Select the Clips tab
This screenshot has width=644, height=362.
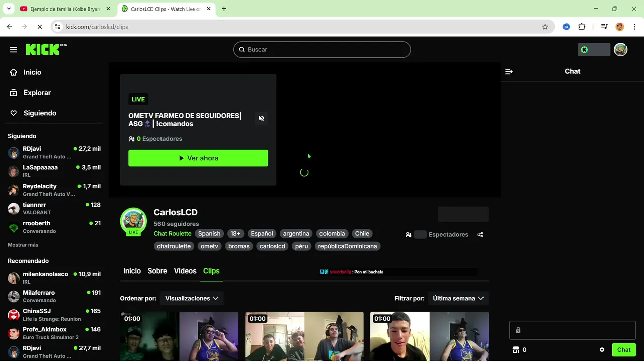pos(211,271)
